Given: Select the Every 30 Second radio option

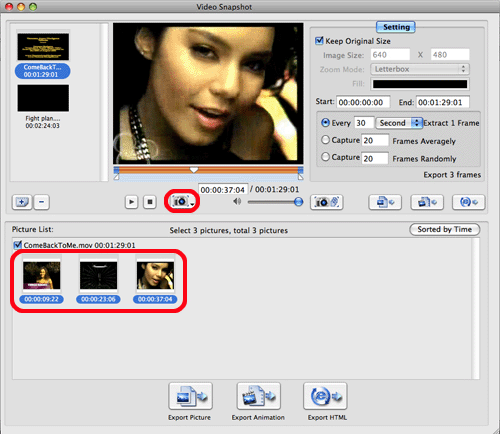Looking at the screenshot, I should 325,123.
